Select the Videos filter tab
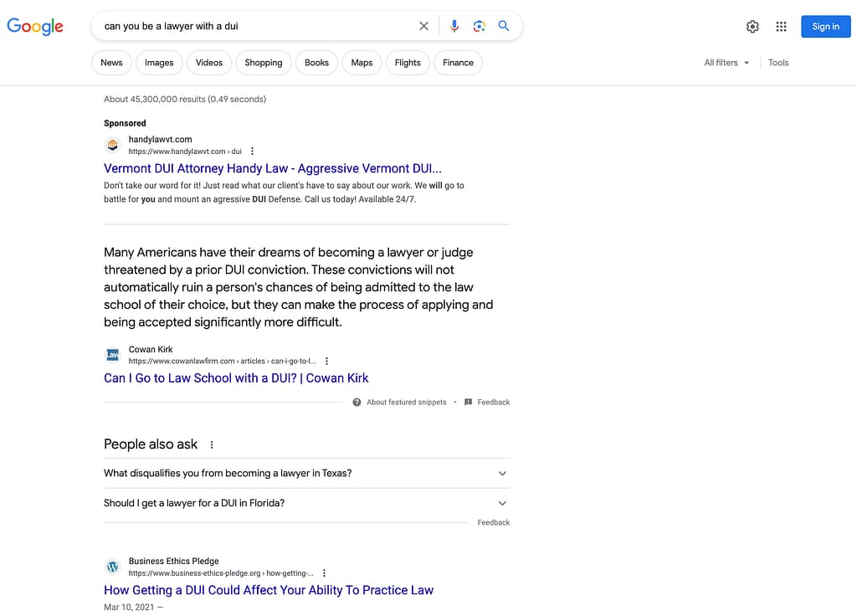The image size is (857, 616). coord(209,63)
